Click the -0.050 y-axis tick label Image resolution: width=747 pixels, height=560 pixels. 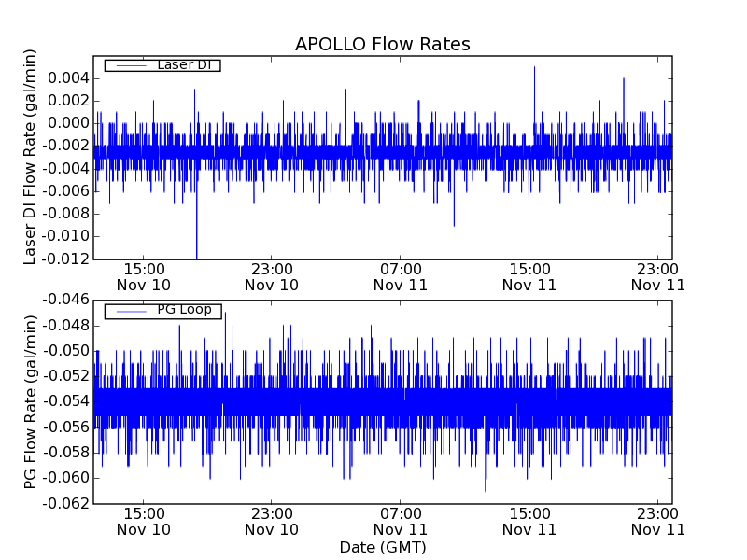tap(65, 351)
